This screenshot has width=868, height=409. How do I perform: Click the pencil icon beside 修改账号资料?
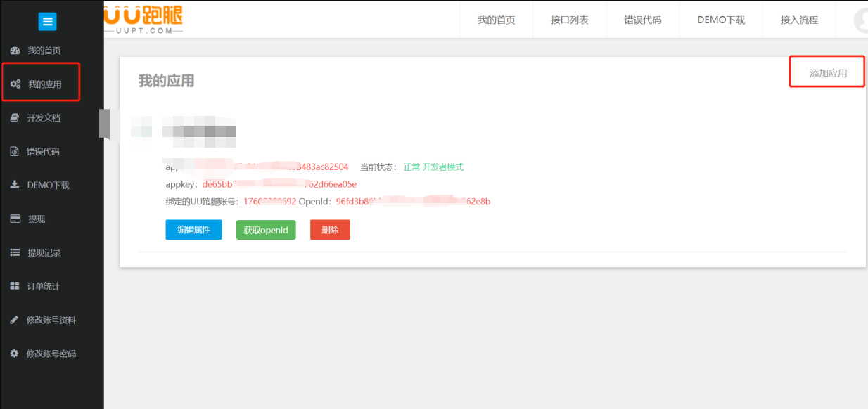coord(14,320)
